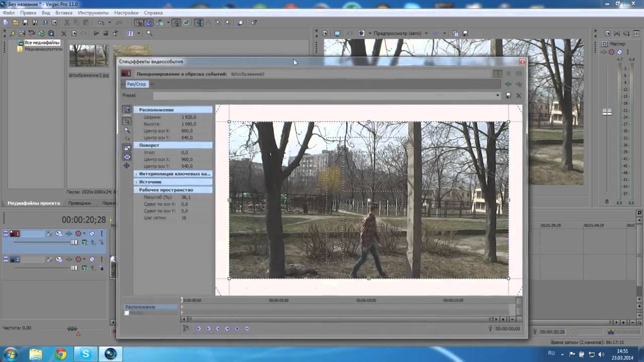
Task: Click Sync cursor icon in keyframe controls
Action: (x=186, y=328)
